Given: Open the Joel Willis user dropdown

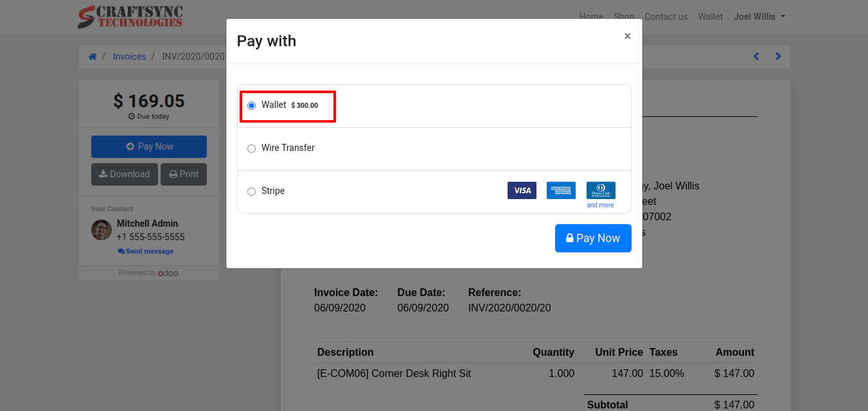Looking at the screenshot, I should tap(759, 17).
